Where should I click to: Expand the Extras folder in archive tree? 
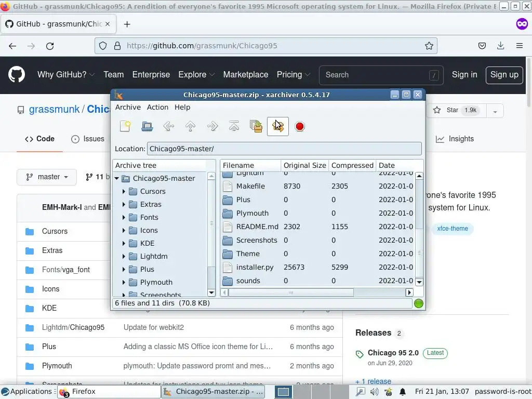pos(124,204)
